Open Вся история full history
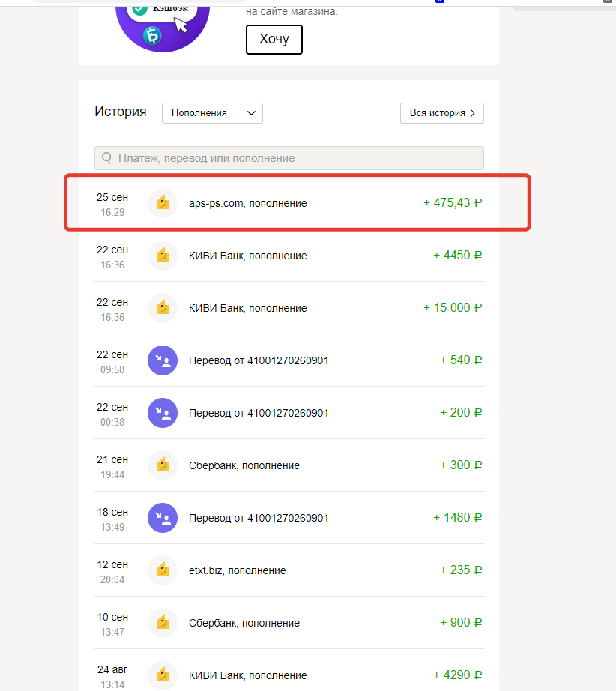 click(x=442, y=113)
